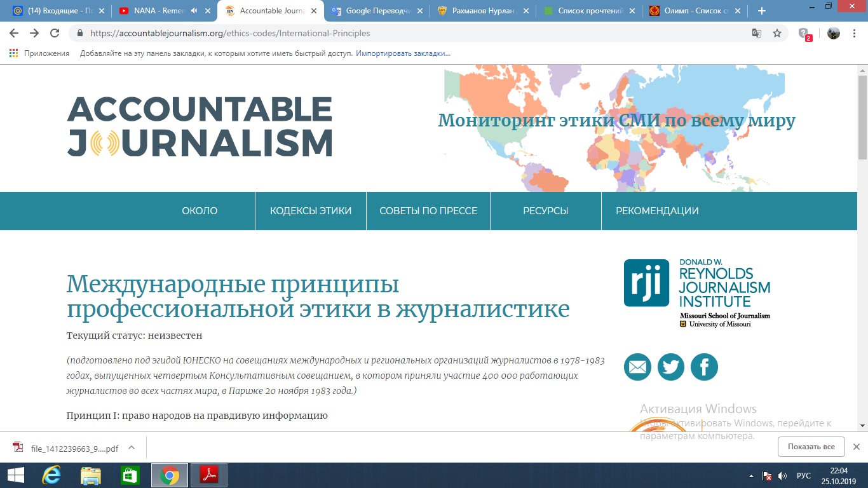Close the Google Переводчик tab
Image resolution: width=868 pixels, height=488 pixels.
point(419,11)
